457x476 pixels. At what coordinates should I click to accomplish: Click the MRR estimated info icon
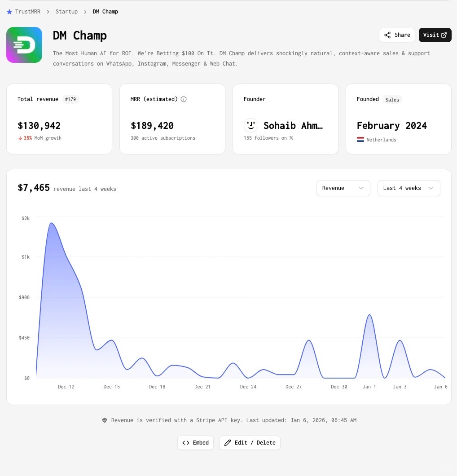[184, 99]
